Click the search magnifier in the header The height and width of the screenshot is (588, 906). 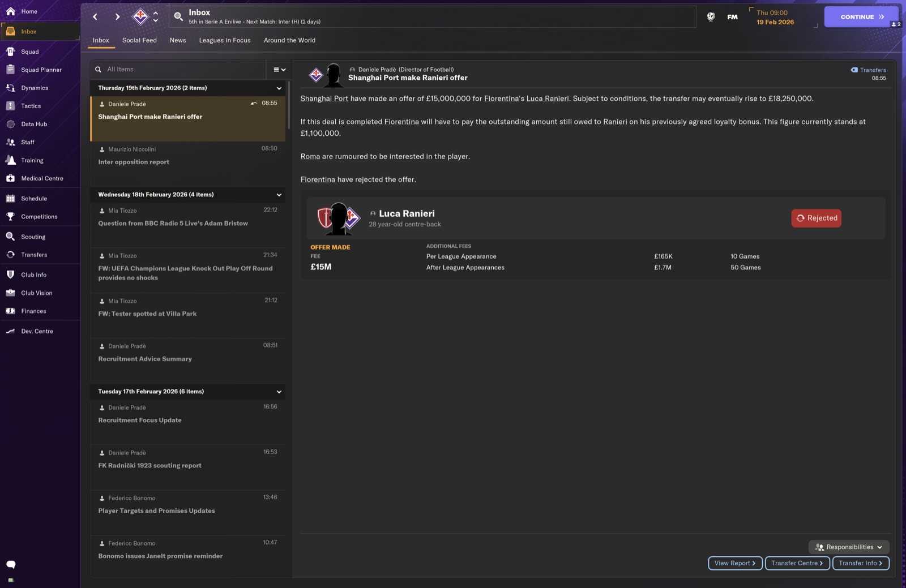(x=178, y=17)
